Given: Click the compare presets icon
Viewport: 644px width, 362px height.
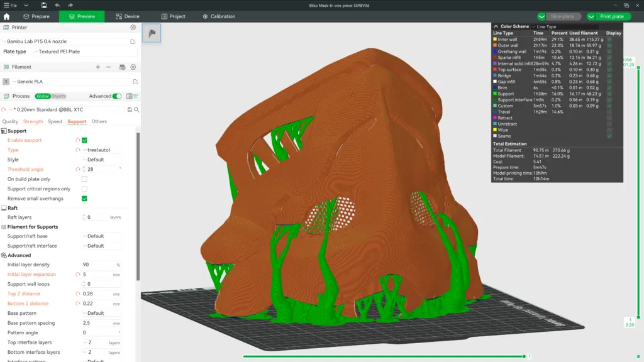Looking at the screenshot, I should (x=136, y=96).
